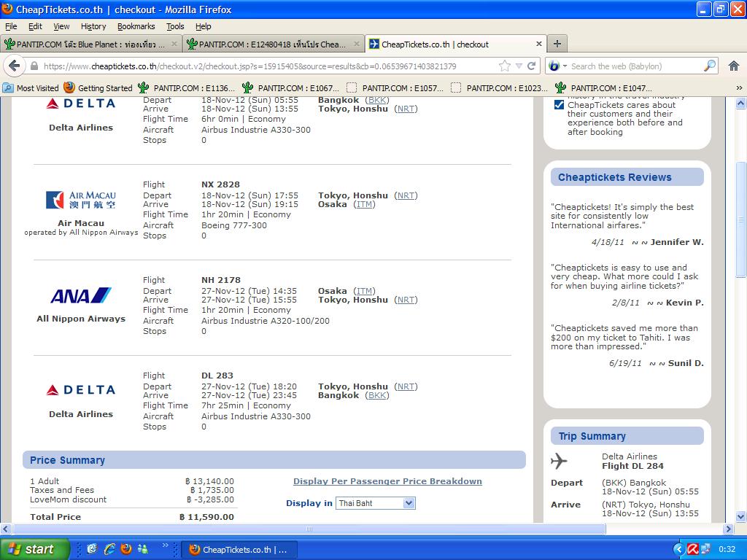The width and height of the screenshot is (747, 560).
Task: Click the ITM link in flight NH 2178
Action: point(365,291)
